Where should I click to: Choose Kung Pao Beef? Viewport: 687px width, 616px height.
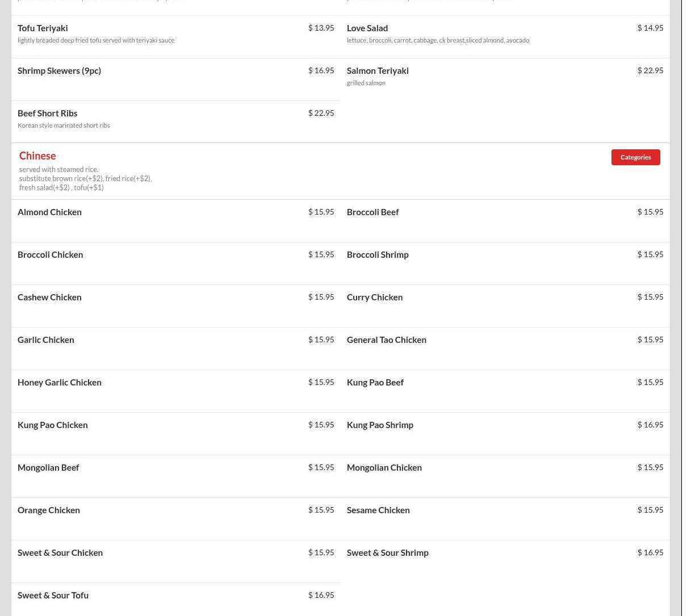[375, 382]
